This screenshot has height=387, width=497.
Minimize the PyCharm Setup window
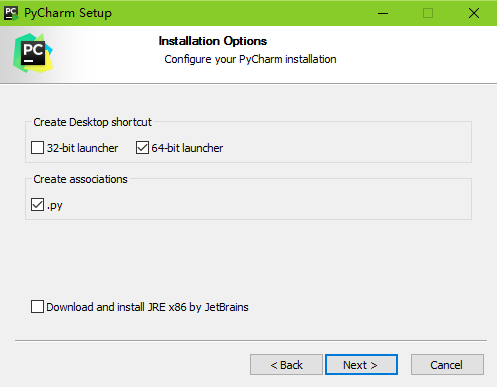point(383,13)
